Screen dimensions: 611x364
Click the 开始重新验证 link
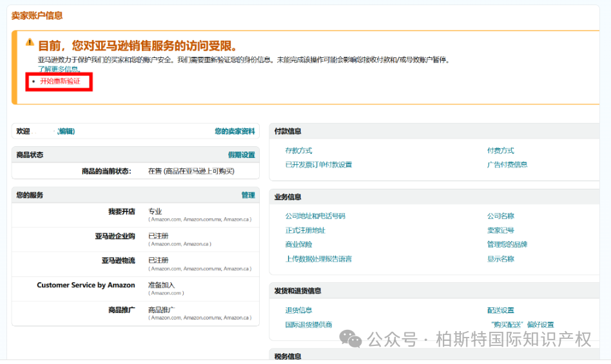point(60,81)
